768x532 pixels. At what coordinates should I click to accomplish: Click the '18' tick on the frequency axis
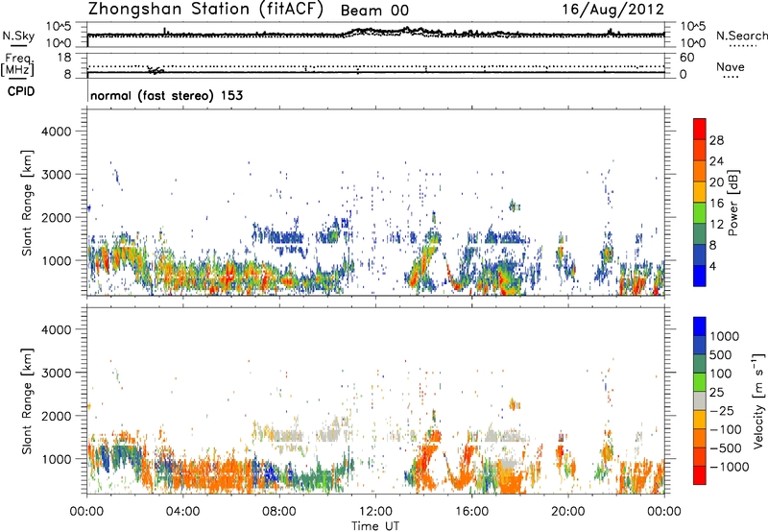pyautogui.click(x=64, y=58)
